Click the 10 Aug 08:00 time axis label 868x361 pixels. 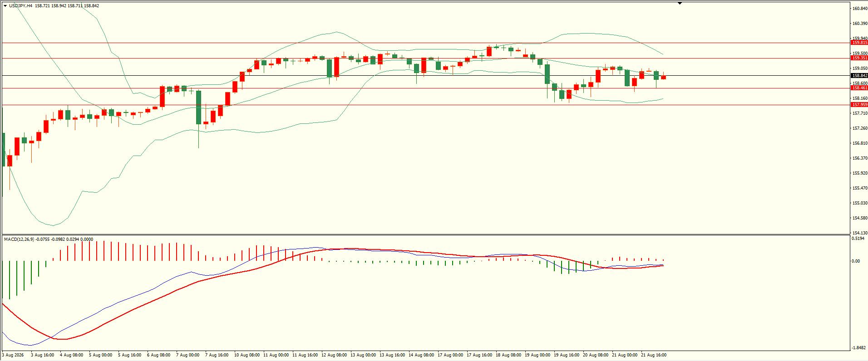point(247,355)
